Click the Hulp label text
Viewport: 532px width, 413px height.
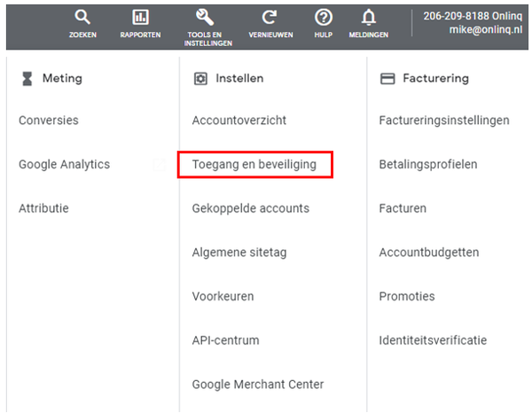(x=324, y=35)
